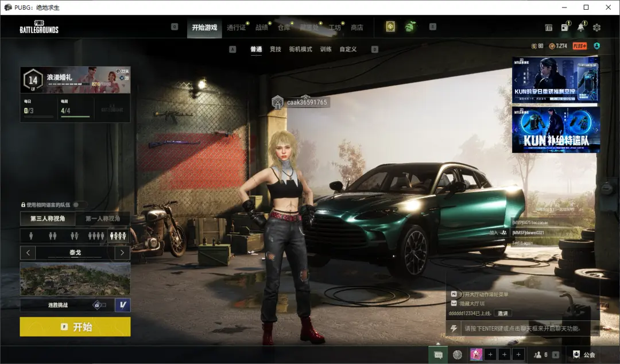Viewport: 620px width, 364px height.
Task: Open the 公会 guild button
Action: tap(584, 354)
